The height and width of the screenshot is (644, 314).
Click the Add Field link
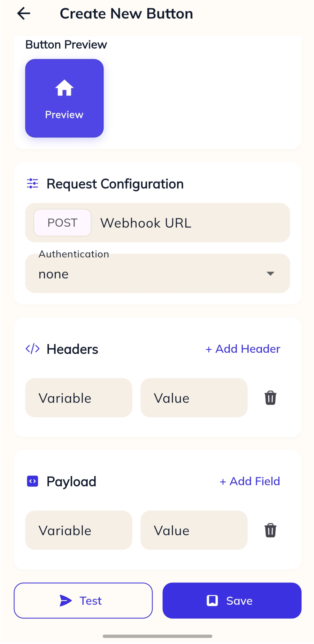(250, 481)
